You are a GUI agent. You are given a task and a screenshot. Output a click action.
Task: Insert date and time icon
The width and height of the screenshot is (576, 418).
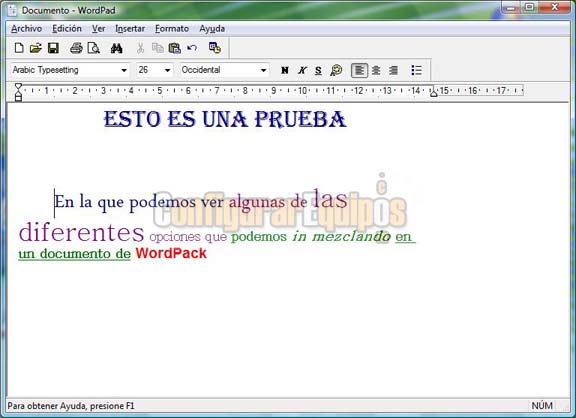[215, 48]
